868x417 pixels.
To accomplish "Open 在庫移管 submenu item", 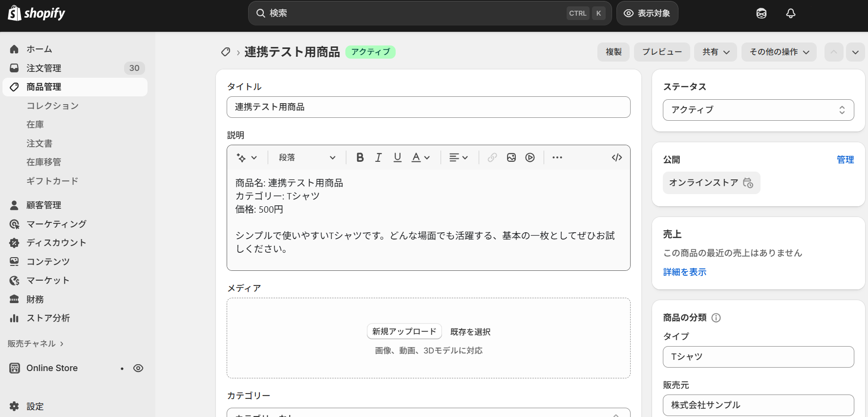I will pyautogui.click(x=44, y=162).
